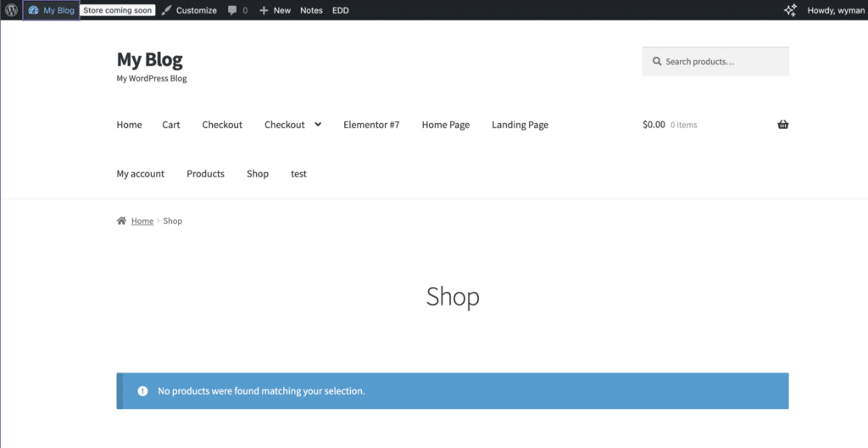This screenshot has height=448, width=868.
Task: Click the plus New content icon
Action: 264,10
